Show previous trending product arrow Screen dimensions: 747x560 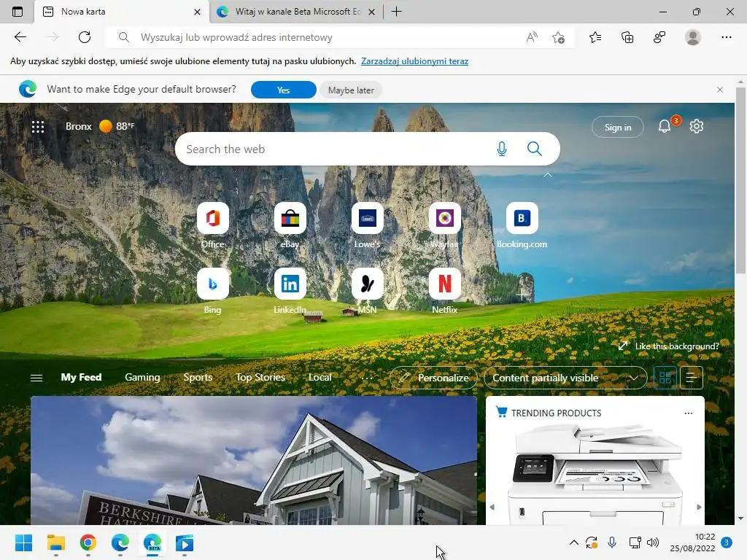tap(492, 507)
